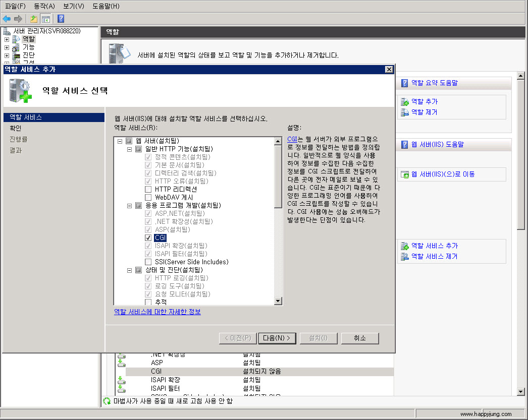
Task: Click the 정적 콘텐츠(설치됨) checkbox
Action: point(148,157)
